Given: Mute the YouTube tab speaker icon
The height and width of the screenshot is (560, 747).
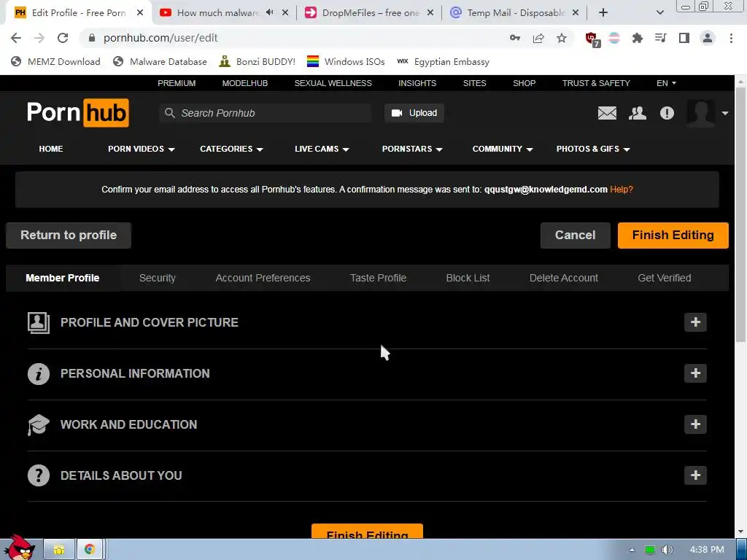Looking at the screenshot, I should [x=270, y=12].
